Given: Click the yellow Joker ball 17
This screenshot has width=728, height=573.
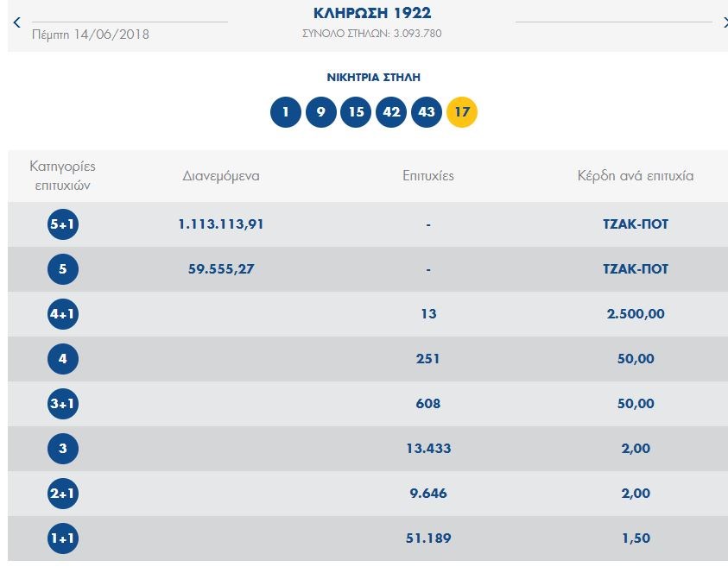Looking at the screenshot, I should point(462,112).
